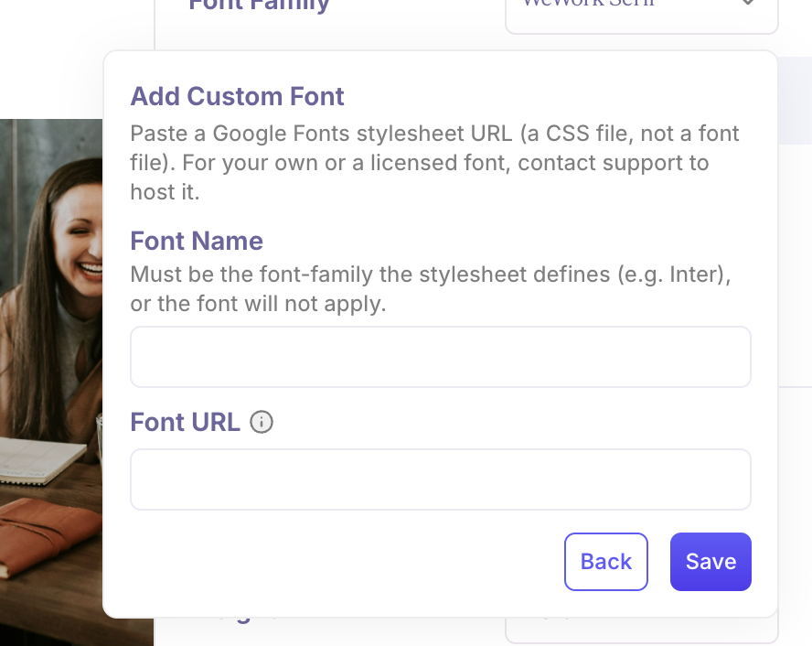Open the Font Family dropdown
The image size is (812, 646).
(x=642, y=16)
